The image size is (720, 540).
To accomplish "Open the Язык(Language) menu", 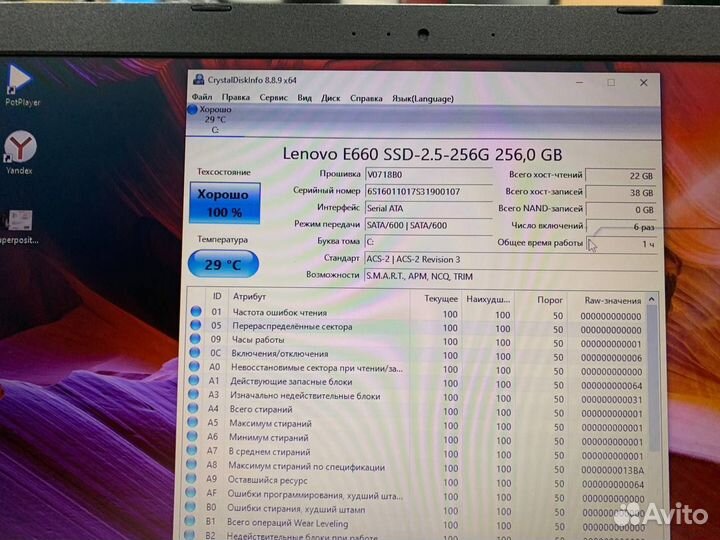I will pyautogui.click(x=422, y=99).
